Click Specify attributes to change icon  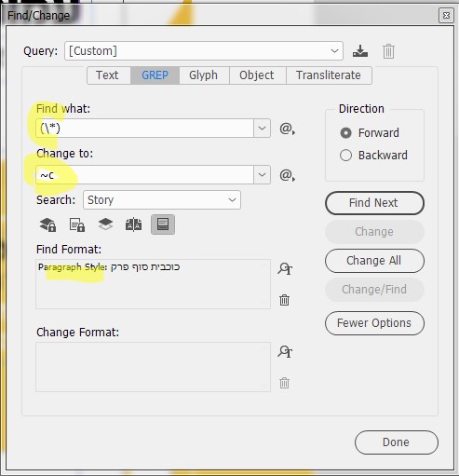(x=285, y=351)
